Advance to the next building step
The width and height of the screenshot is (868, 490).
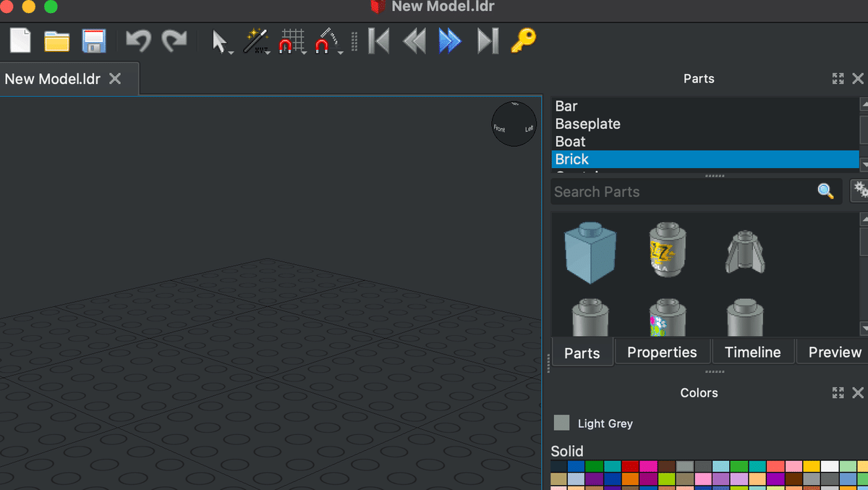(450, 41)
